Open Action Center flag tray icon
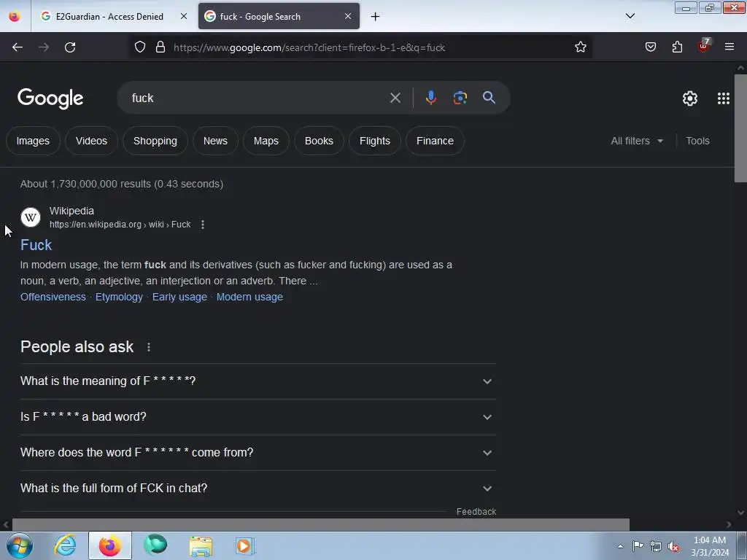This screenshot has width=747, height=560. point(638,546)
